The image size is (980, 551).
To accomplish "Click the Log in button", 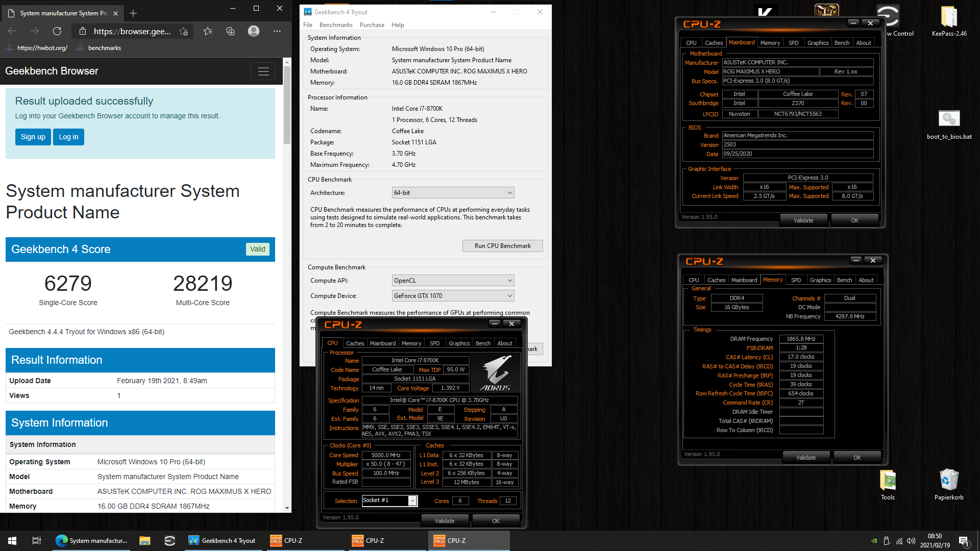I will pos(68,137).
